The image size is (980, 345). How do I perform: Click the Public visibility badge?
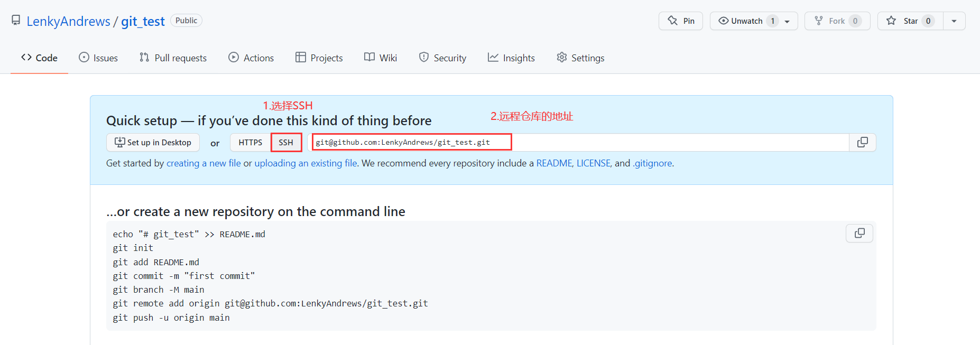point(186,21)
